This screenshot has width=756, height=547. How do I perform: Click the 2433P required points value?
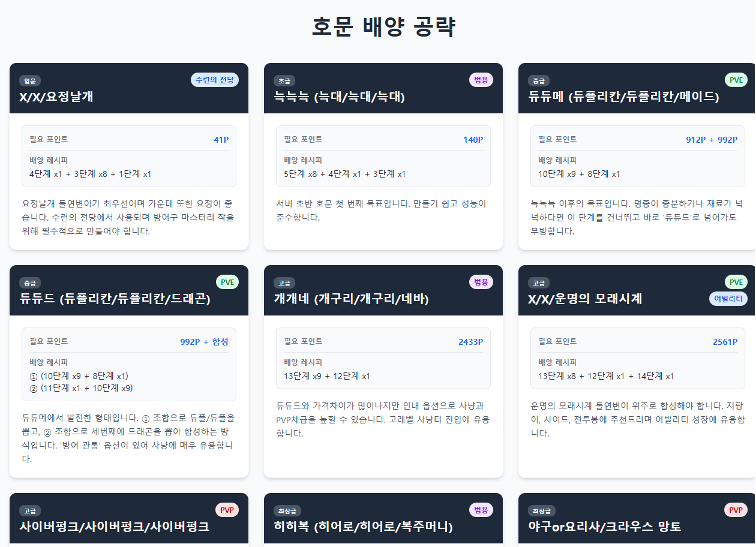[x=470, y=342]
